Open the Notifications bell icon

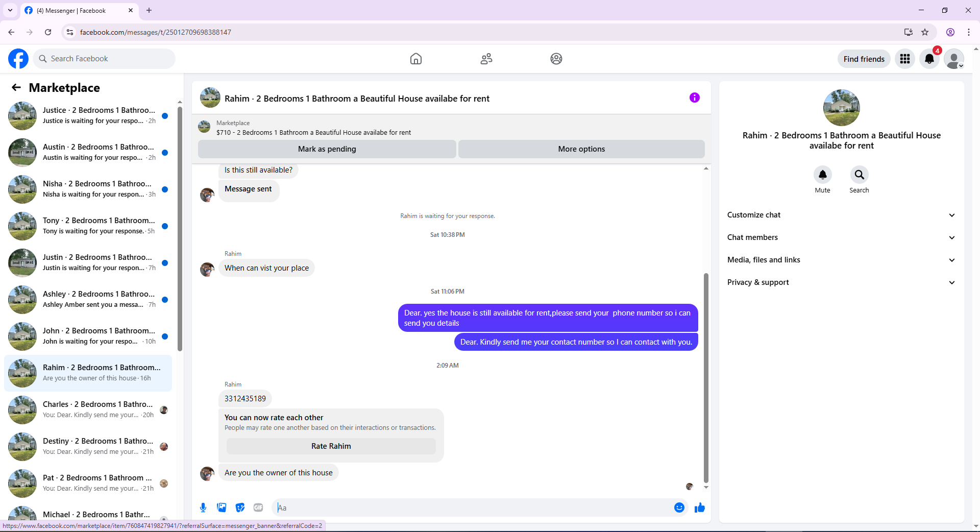click(x=929, y=59)
